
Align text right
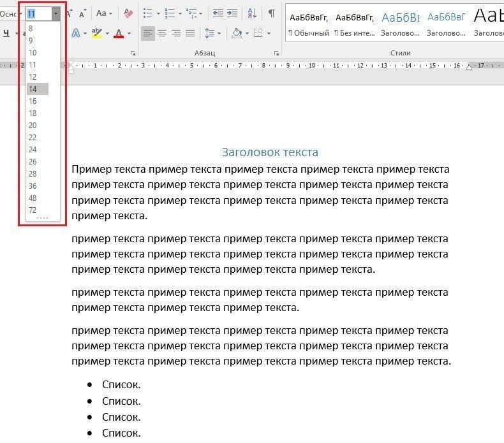pyautogui.click(x=176, y=33)
